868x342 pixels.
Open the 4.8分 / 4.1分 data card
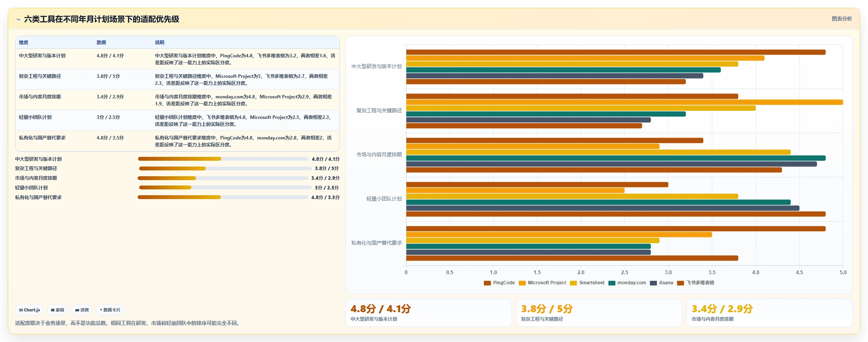pos(429,313)
